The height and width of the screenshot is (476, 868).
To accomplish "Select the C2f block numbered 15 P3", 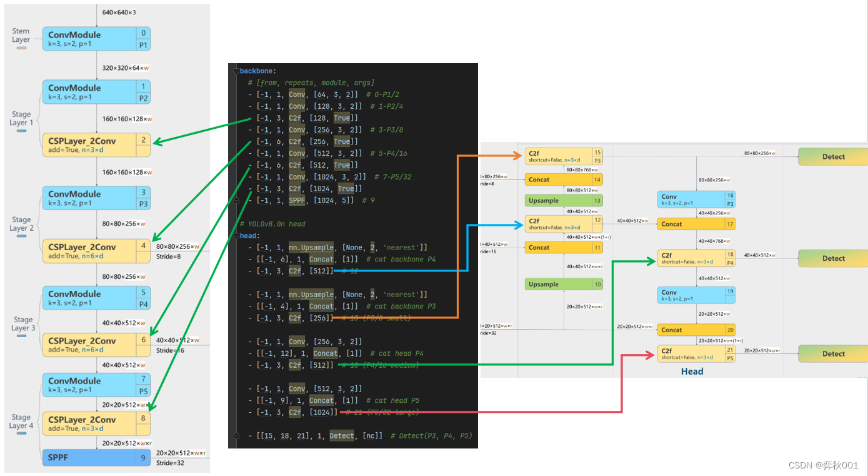I will pyautogui.click(x=564, y=156).
